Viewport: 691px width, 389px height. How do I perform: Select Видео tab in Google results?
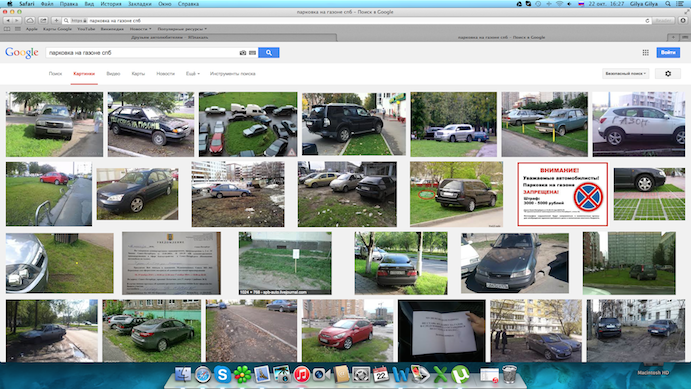tap(113, 74)
